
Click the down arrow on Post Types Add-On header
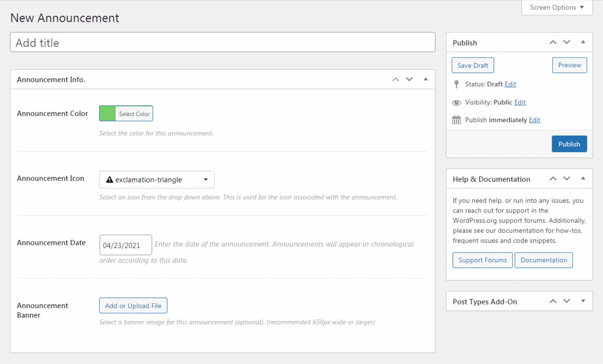coord(567,301)
